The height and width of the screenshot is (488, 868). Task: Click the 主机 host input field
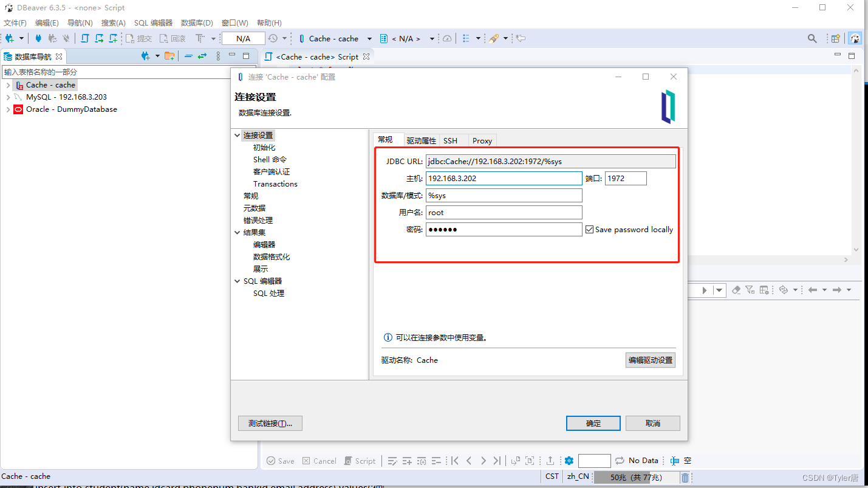click(x=504, y=178)
